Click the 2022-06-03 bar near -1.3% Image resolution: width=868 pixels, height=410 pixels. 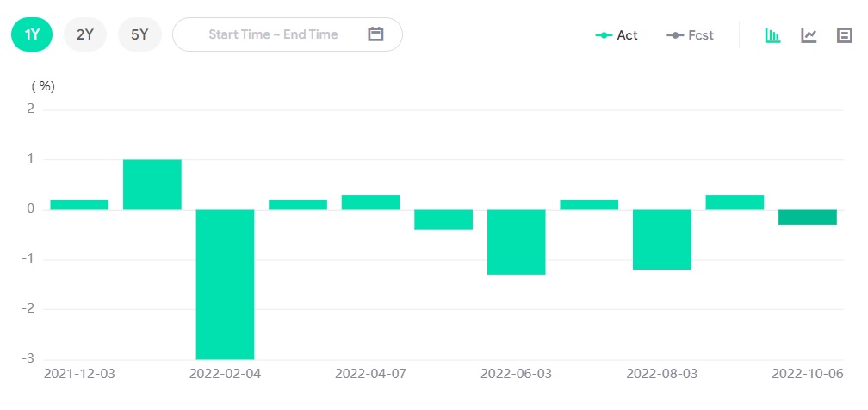pos(517,242)
